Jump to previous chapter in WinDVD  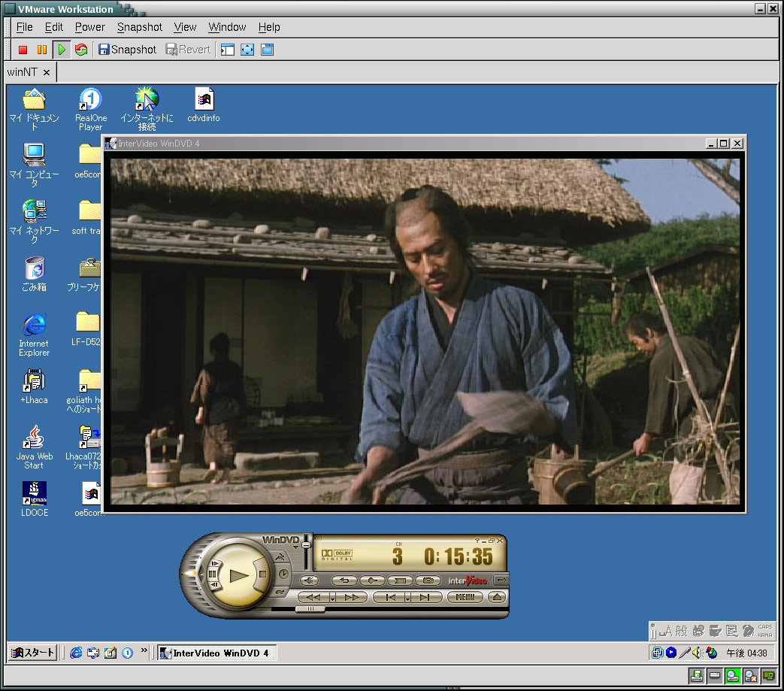pos(391,597)
